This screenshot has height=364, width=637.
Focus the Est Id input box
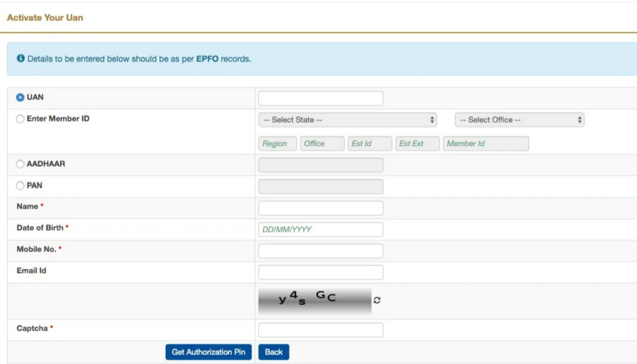pyautogui.click(x=369, y=144)
